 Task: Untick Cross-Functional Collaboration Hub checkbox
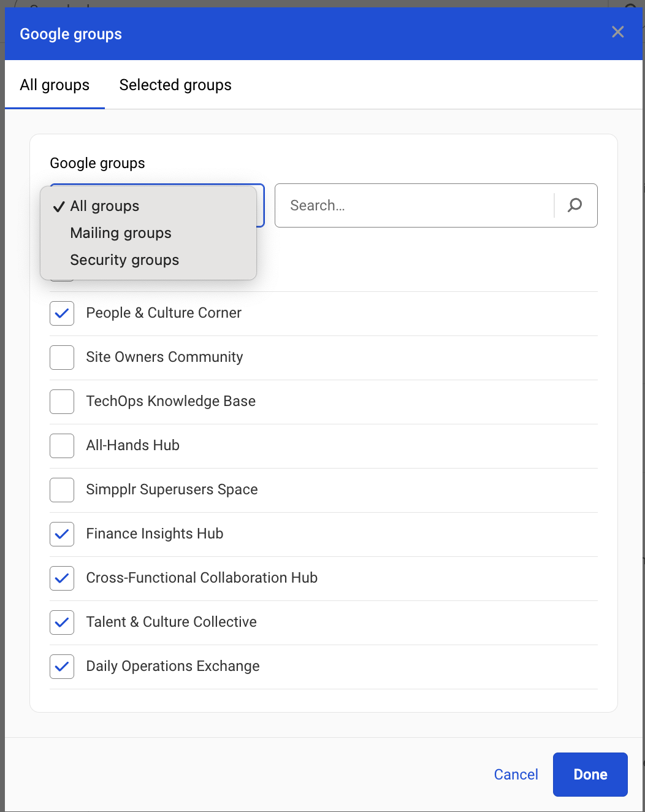pyautogui.click(x=62, y=578)
